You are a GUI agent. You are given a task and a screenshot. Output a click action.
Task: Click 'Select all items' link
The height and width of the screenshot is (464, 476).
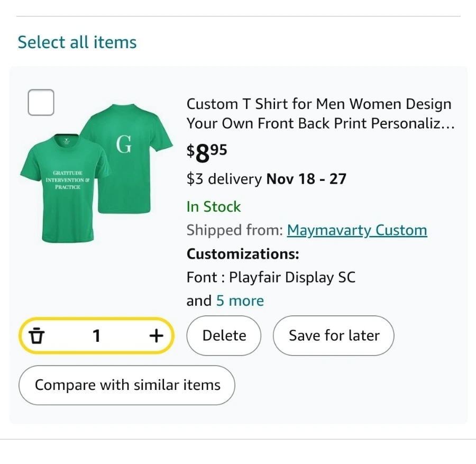pyautogui.click(x=77, y=42)
